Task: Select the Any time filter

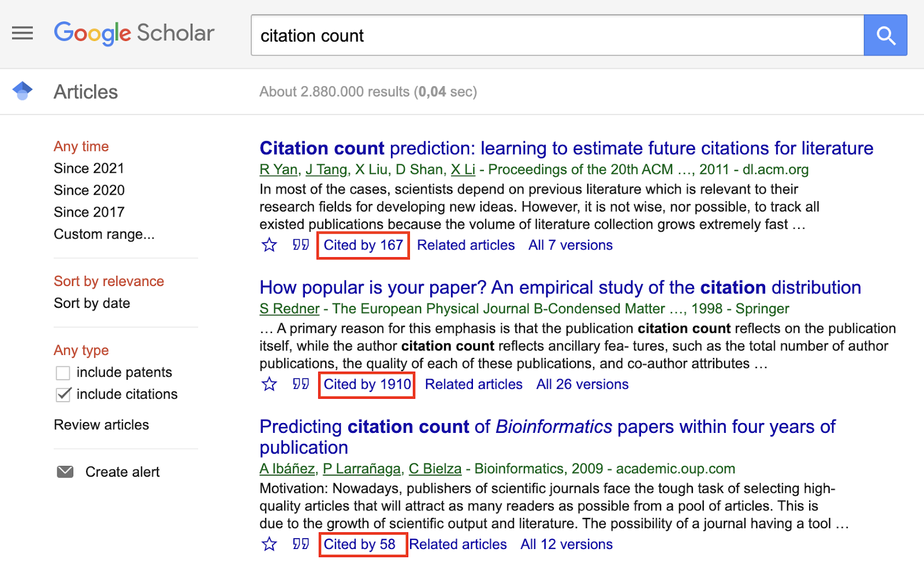Action: (x=81, y=146)
